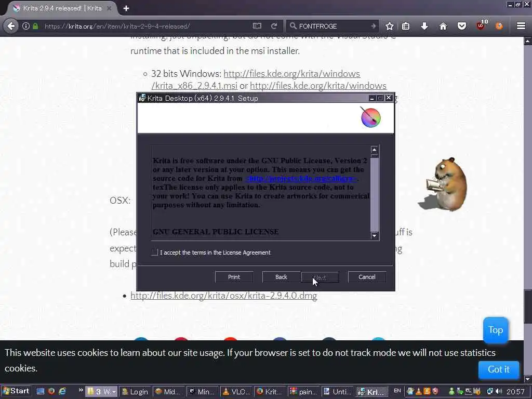Switch to the Min... taskbar window
532x399 pixels.
[202, 392]
